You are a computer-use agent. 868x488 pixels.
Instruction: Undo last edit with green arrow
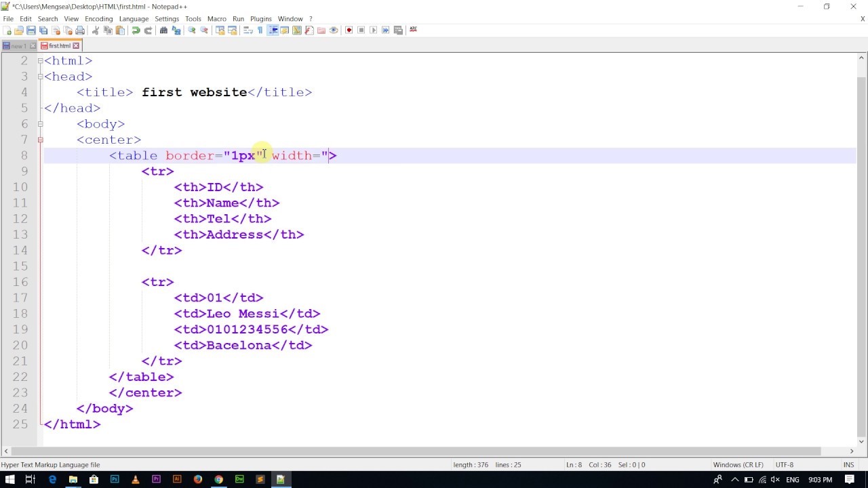pyautogui.click(x=136, y=30)
